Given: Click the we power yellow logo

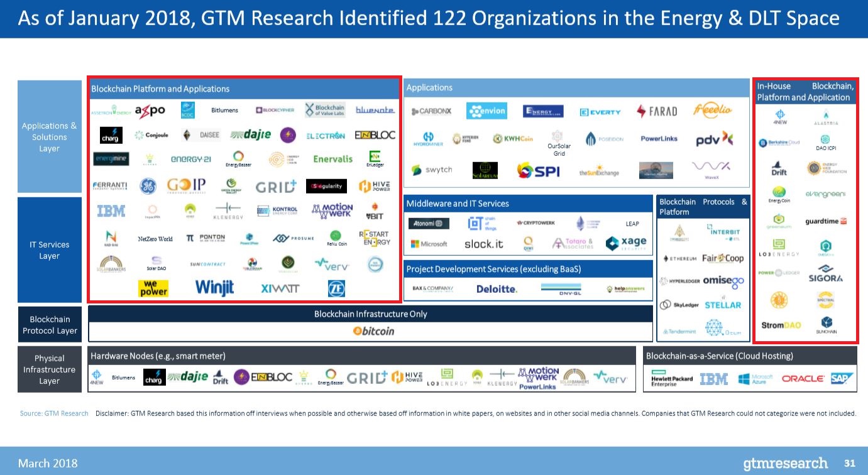Looking at the screenshot, I should [x=154, y=288].
